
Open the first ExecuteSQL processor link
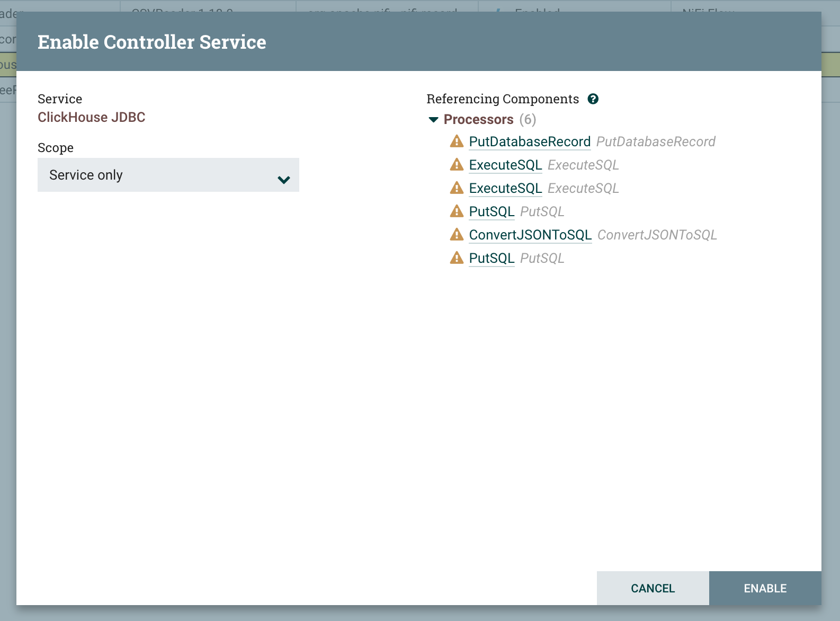505,165
